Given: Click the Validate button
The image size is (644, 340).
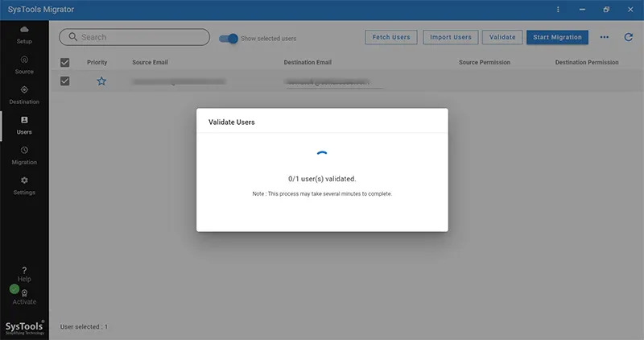Looking at the screenshot, I should tap(502, 37).
